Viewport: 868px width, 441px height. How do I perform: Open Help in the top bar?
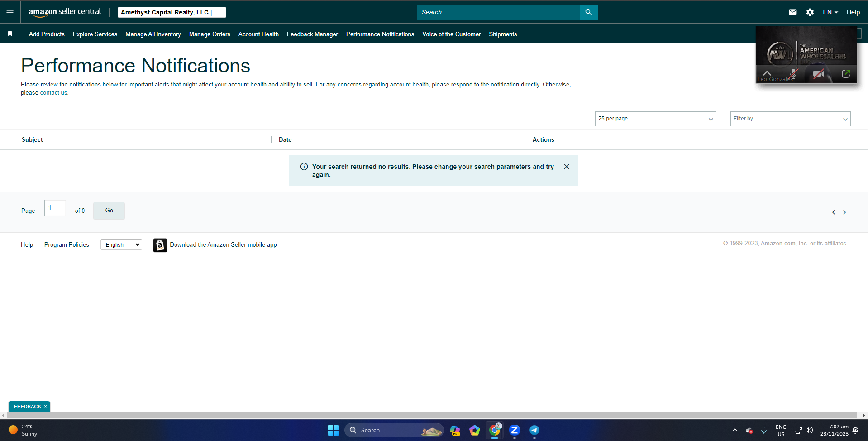point(853,12)
